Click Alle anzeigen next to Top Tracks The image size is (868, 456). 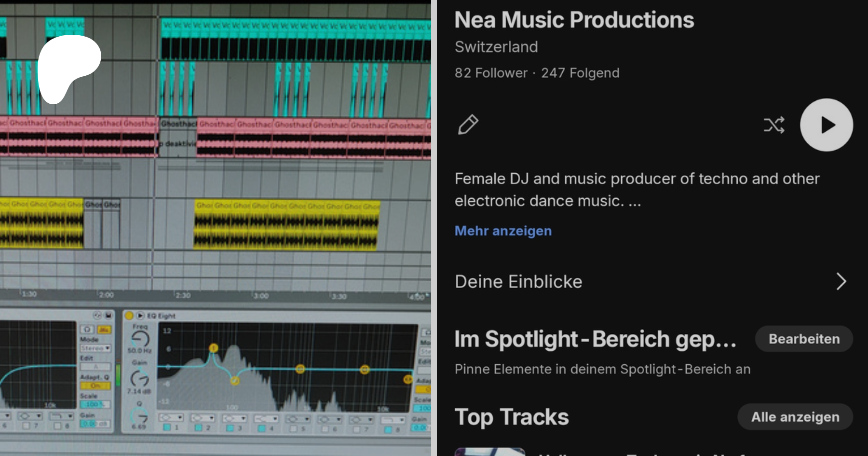(795, 417)
